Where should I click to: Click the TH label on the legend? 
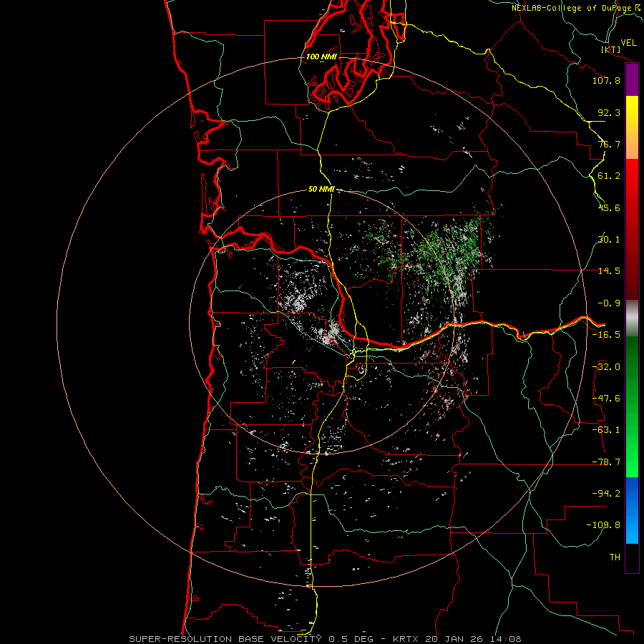(615, 557)
